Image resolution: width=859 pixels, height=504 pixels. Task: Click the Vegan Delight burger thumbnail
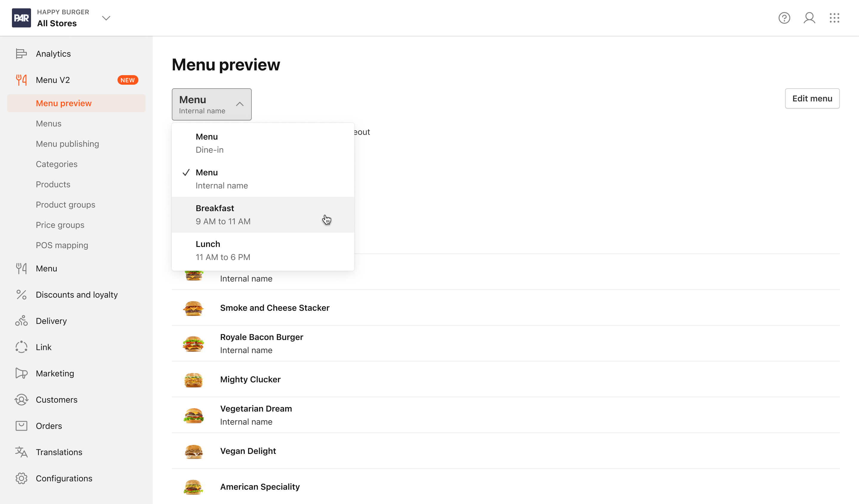pyautogui.click(x=193, y=451)
